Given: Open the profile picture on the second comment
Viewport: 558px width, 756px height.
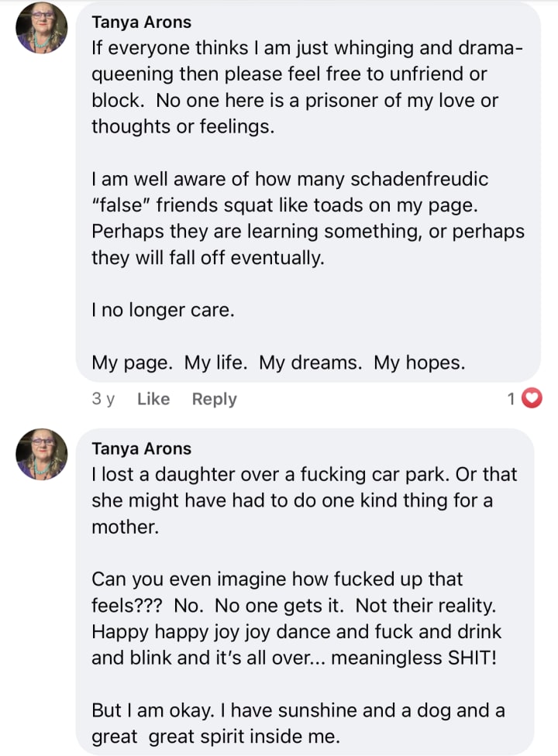Looking at the screenshot, I should coord(42,455).
